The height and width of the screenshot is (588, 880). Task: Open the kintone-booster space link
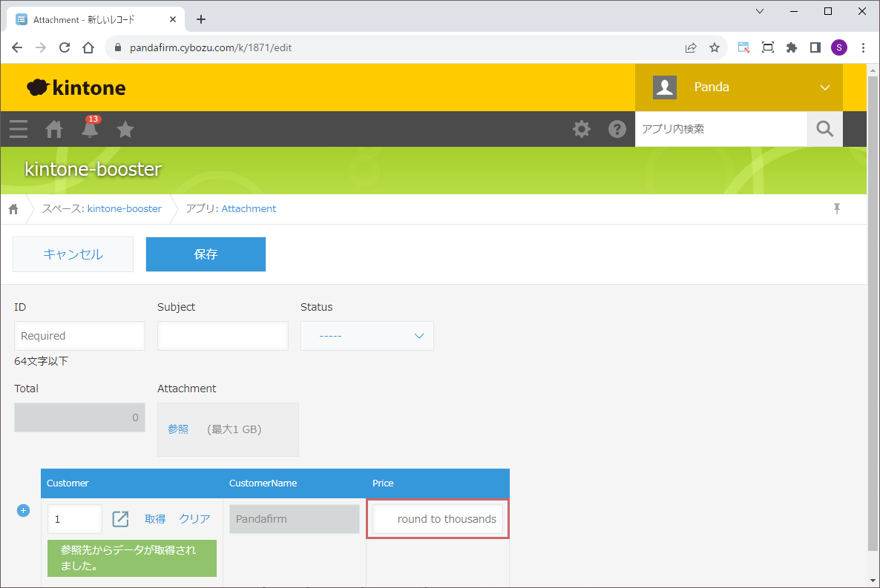click(x=124, y=208)
